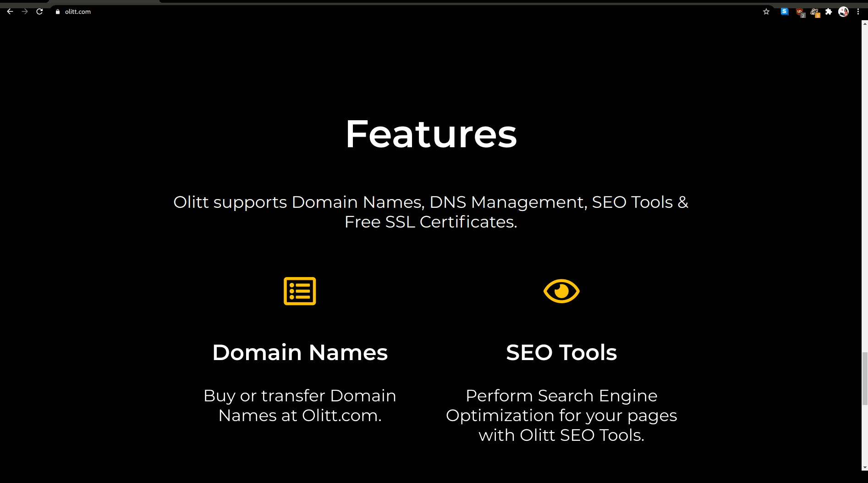Open Chrome's three-dot menu
Screen dimensions: 868x483
coord(858,11)
